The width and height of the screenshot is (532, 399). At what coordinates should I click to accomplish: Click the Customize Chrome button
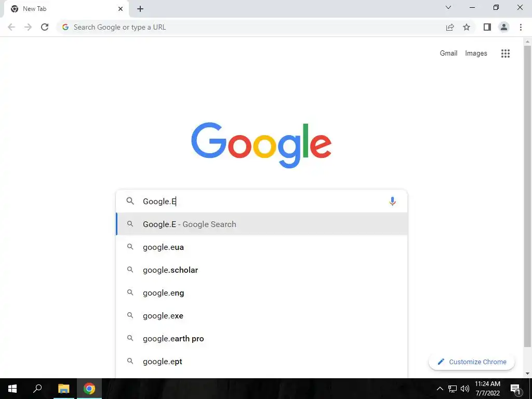tap(472, 362)
